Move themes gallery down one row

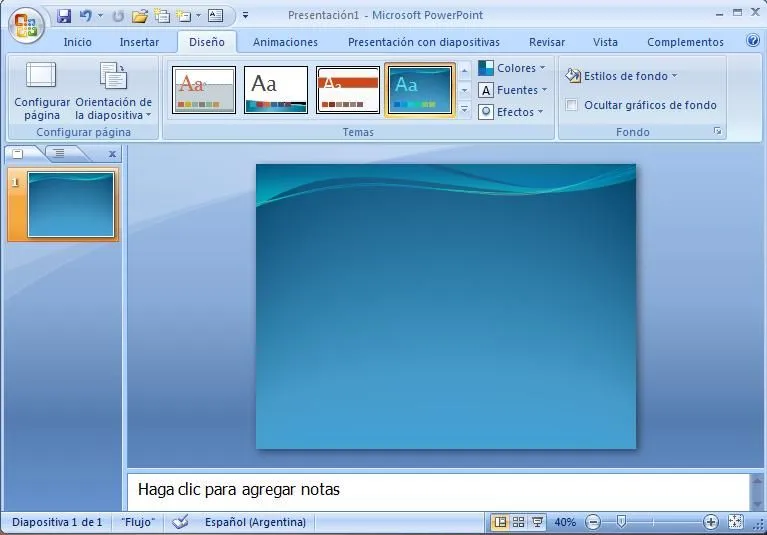coord(464,90)
